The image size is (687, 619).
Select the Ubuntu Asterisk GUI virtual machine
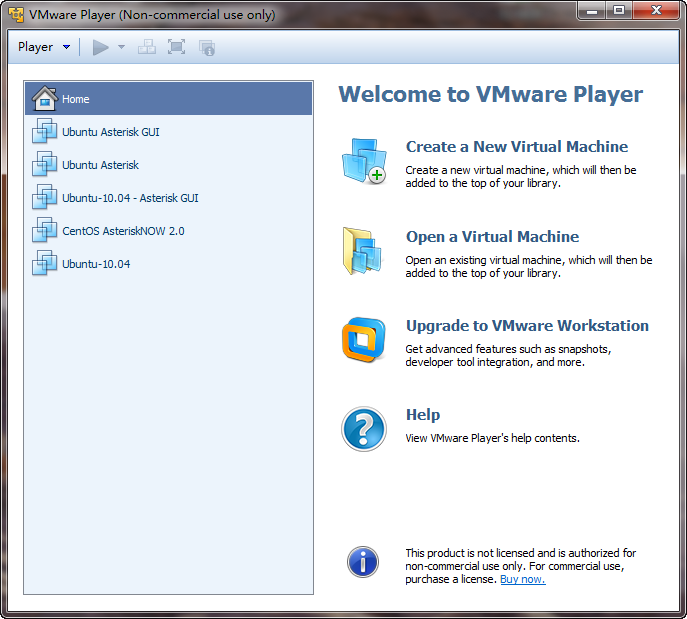click(169, 132)
